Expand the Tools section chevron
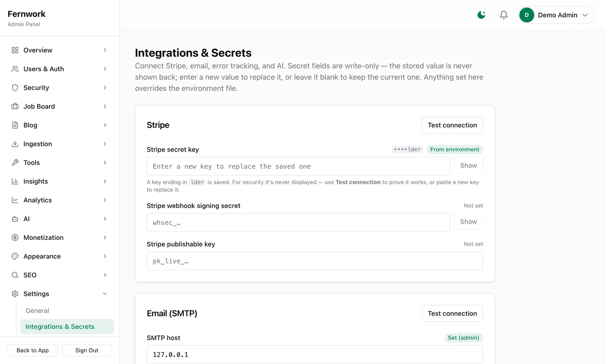The width and height of the screenshot is (606, 364). [105, 163]
